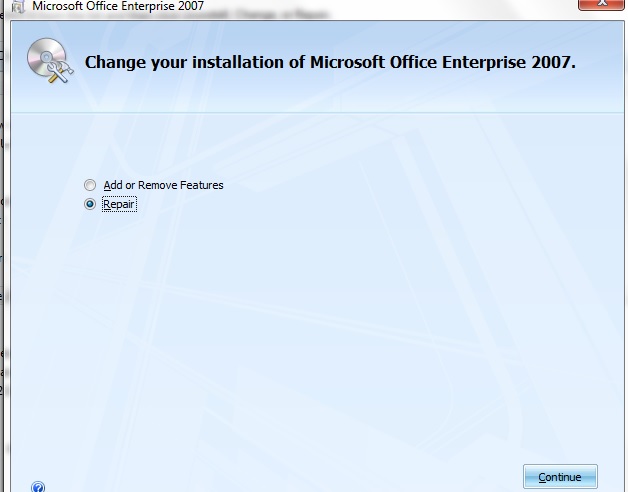This screenshot has width=628, height=492.
Task: Choose the Repair radio button
Action: [x=91, y=204]
